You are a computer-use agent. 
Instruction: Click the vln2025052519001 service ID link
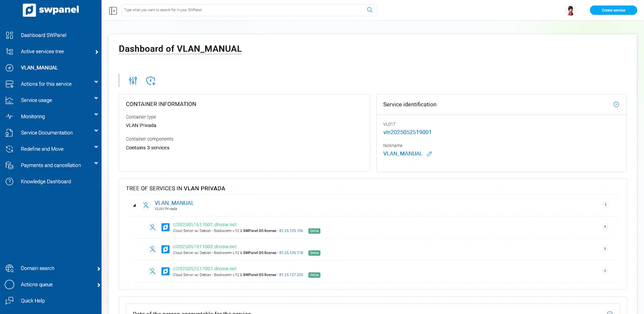click(407, 132)
